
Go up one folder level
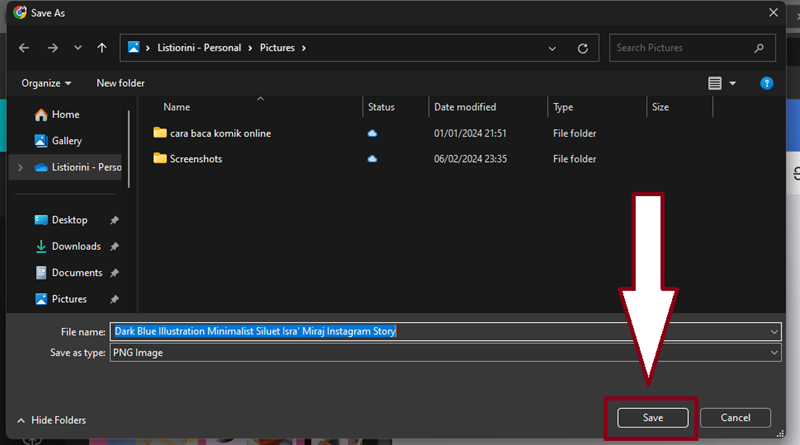(101, 48)
